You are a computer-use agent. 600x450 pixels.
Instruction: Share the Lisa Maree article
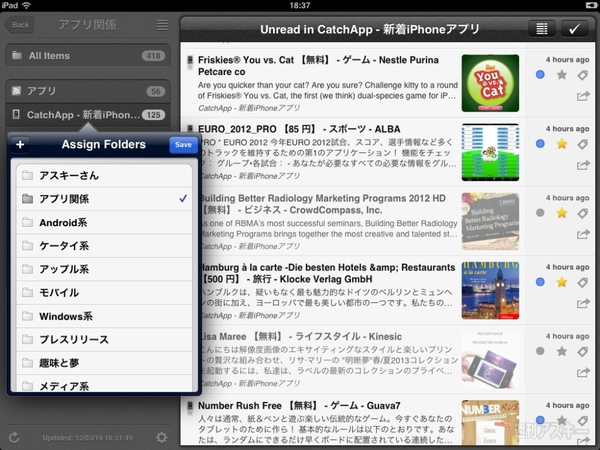point(583,372)
